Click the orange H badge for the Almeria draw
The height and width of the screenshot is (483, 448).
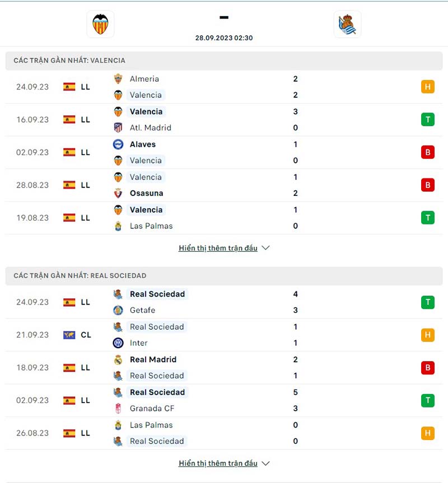click(428, 87)
